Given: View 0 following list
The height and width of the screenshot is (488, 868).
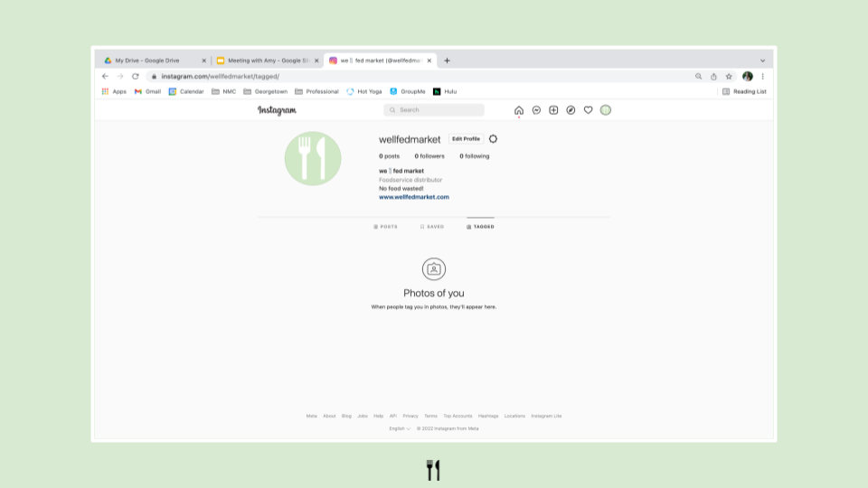Looking at the screenshot, I should pyautogui.click(x=475, y=156).
